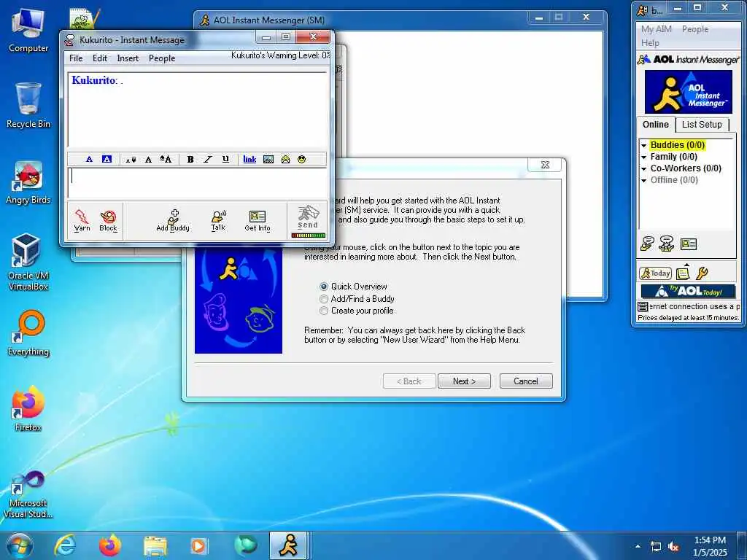Add Kukurito with the Add Buddy button
Image resolution: width=747 pixels, height=560 pixels.
173,220
